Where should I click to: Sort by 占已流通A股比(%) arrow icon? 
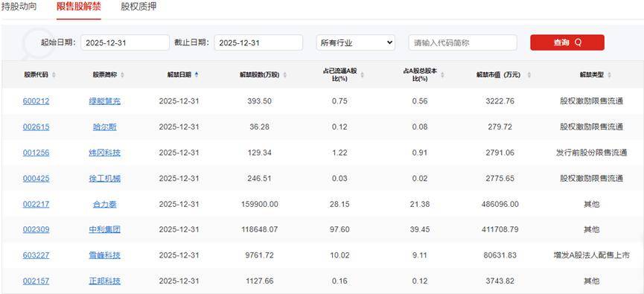[x=363, y=74]
